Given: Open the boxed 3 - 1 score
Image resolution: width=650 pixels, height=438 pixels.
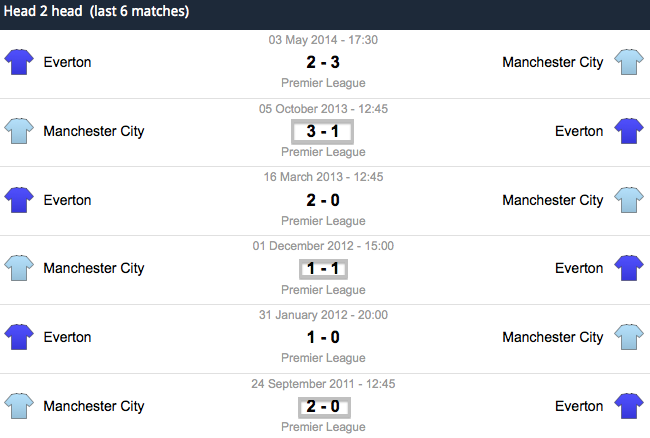Looking at the screenshot, I should 323,132.
